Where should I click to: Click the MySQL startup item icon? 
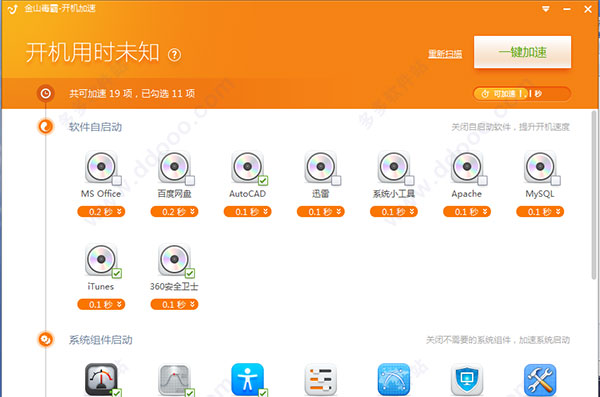click(540, 167)
